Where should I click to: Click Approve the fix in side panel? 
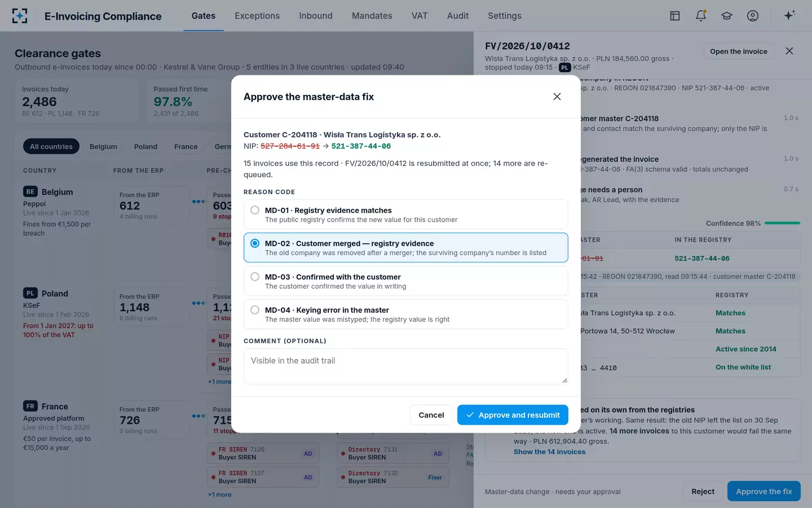pyautogui.click(x=764, y=492)
